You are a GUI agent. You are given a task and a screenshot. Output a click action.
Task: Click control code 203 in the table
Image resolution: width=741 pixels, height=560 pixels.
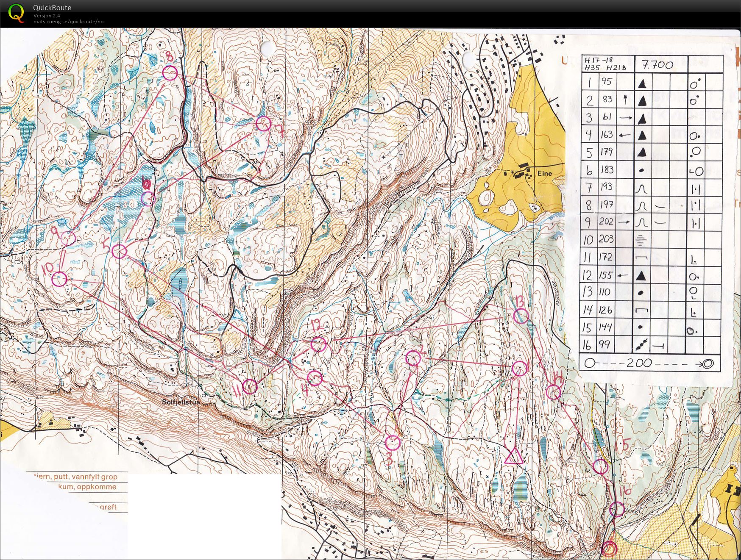click(606, 239)
